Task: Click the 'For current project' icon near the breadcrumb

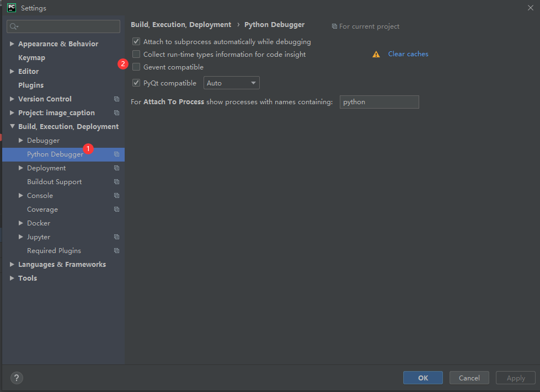Action: click(x=334, y=26)
